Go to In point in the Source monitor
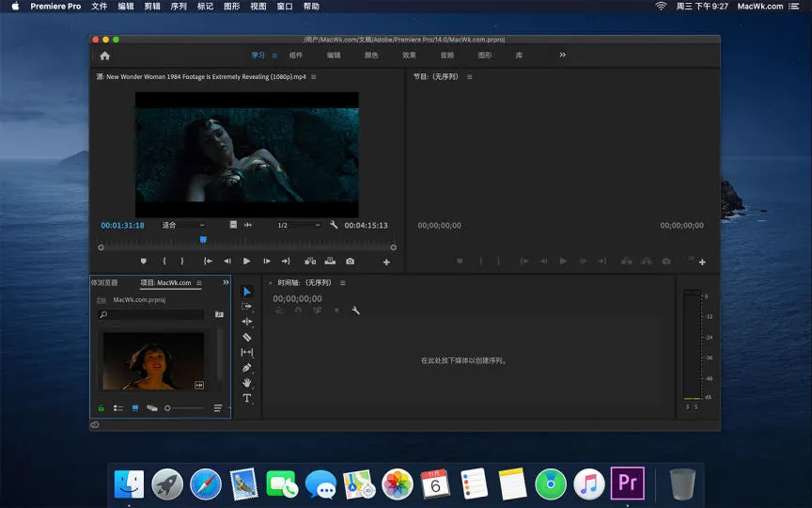812x508 pixels. tap(208, 262)
